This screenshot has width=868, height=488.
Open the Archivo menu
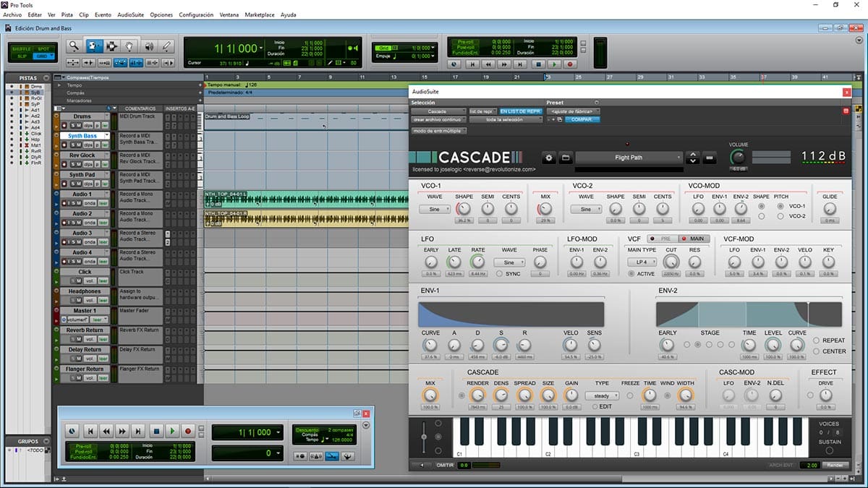(12, 14)
